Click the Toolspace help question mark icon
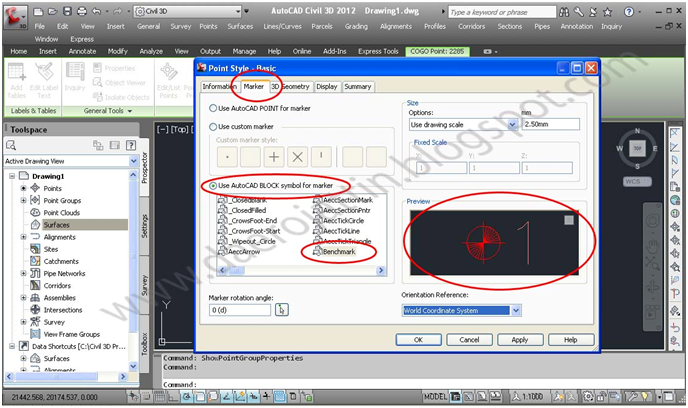Image resolution: width=688 pixels, height=408 pixels. [x=131, y=145]
